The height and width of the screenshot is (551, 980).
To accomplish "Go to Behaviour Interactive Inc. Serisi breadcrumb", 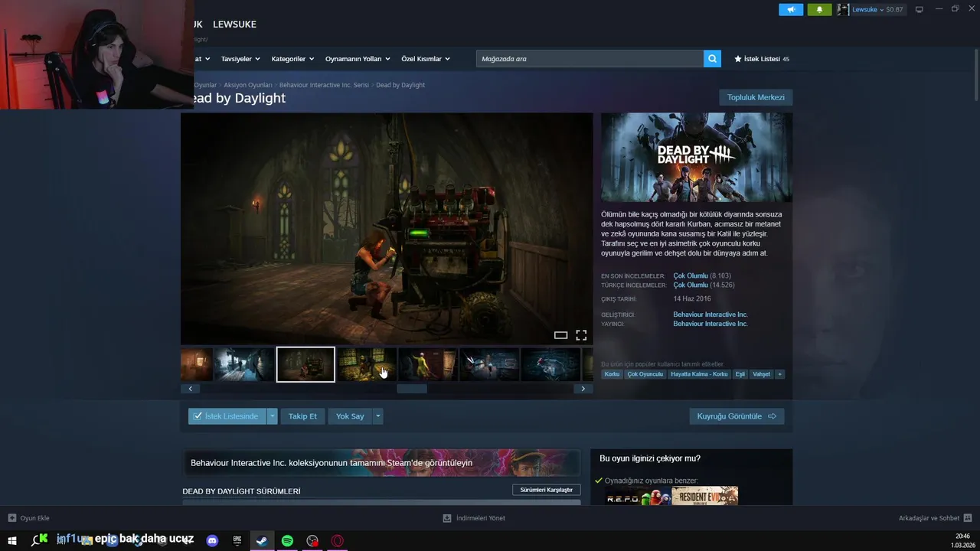I will pos(324,85).
